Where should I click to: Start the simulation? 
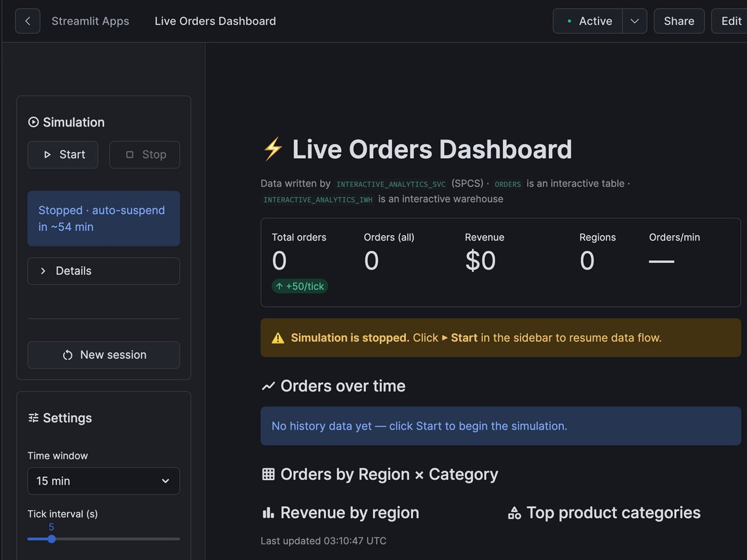pos(62,155)
